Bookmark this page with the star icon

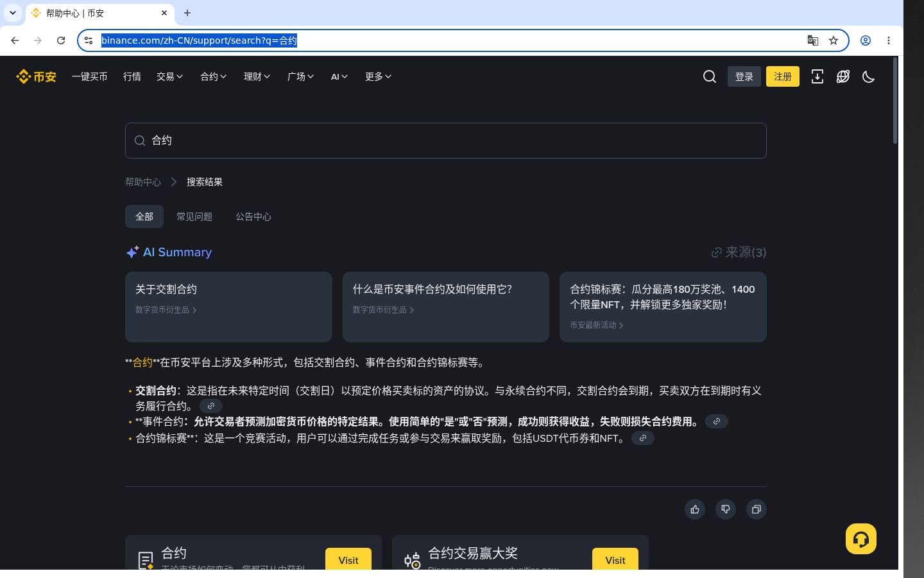point(834,40)
